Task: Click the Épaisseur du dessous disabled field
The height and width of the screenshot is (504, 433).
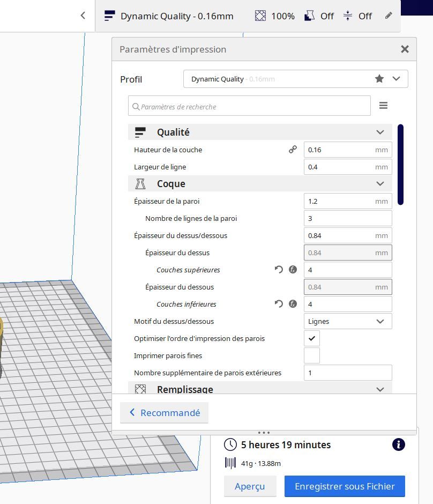Action: coord(348,287)
